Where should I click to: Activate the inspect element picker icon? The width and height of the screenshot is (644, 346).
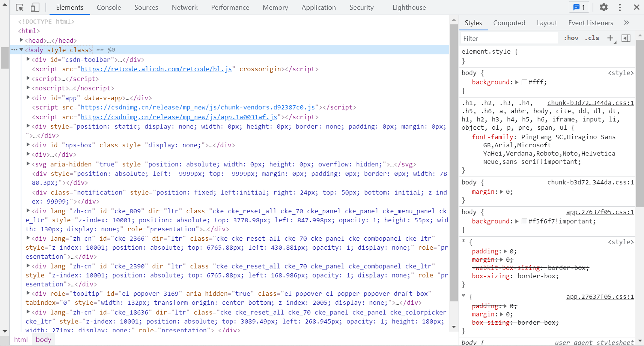point(20,7)
